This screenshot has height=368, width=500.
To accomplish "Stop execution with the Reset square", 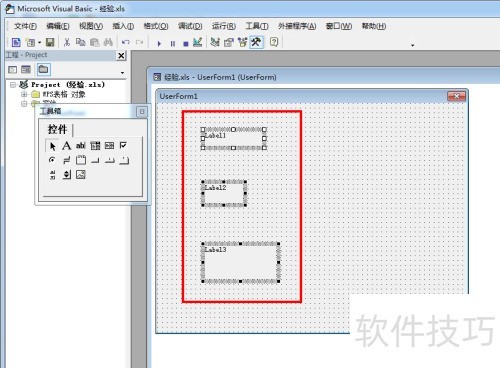I will coord(186,43).
